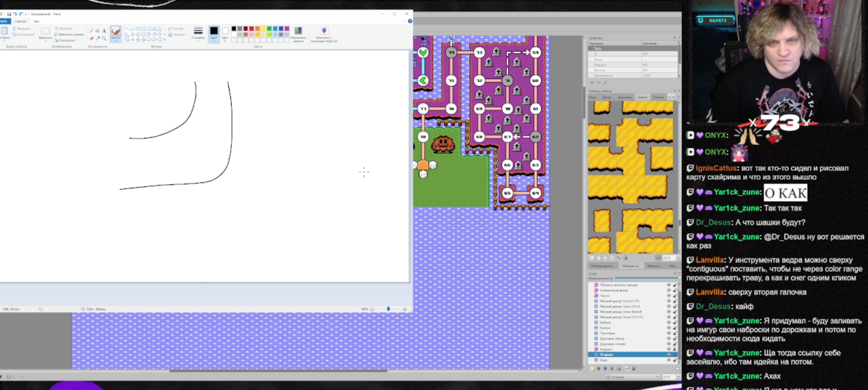
Task: Select the Eraser tool in Paint
Action: (x=92, y=38)
